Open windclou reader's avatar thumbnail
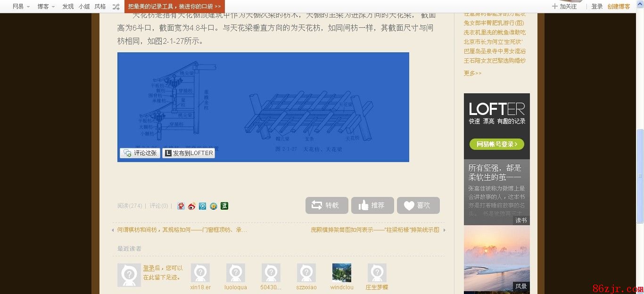Viewport: 644px width, 294px height. click(342, 273)
